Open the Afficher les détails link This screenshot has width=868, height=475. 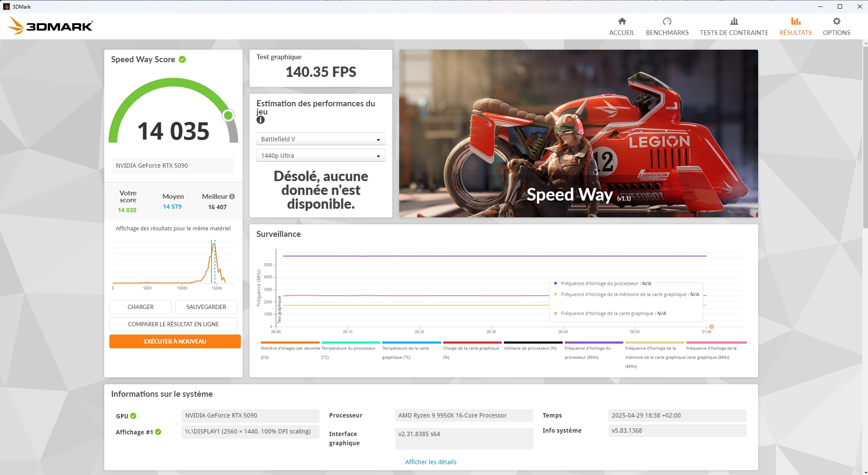coord(431,462)
